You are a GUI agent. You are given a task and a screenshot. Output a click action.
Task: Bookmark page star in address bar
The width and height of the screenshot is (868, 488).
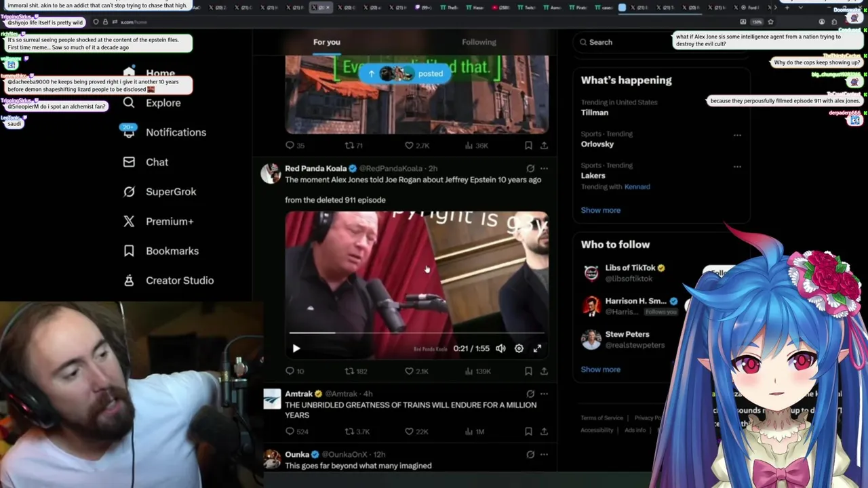(x=770, y=22)
